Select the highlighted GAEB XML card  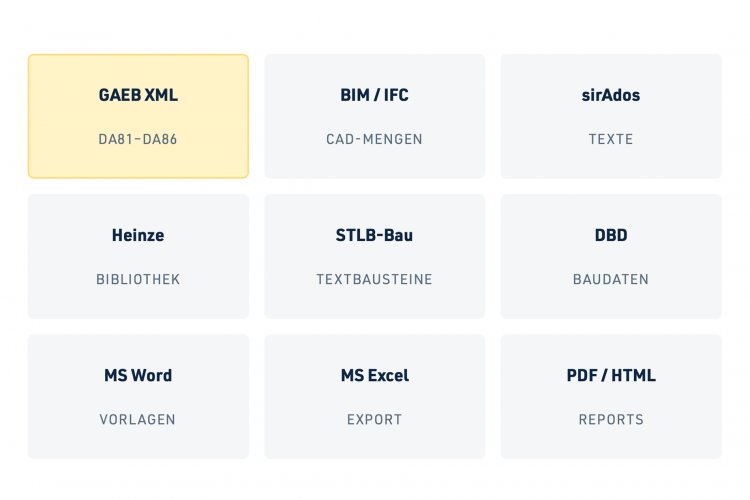point(138,116)
